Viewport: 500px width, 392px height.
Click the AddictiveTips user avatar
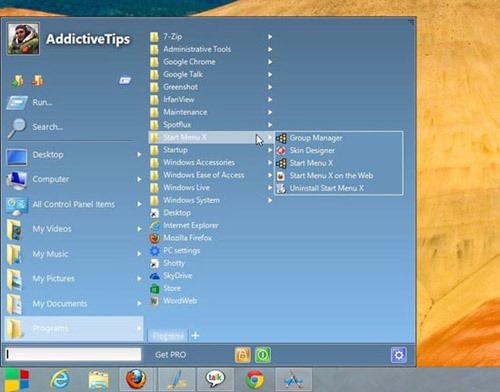point(23,39)
